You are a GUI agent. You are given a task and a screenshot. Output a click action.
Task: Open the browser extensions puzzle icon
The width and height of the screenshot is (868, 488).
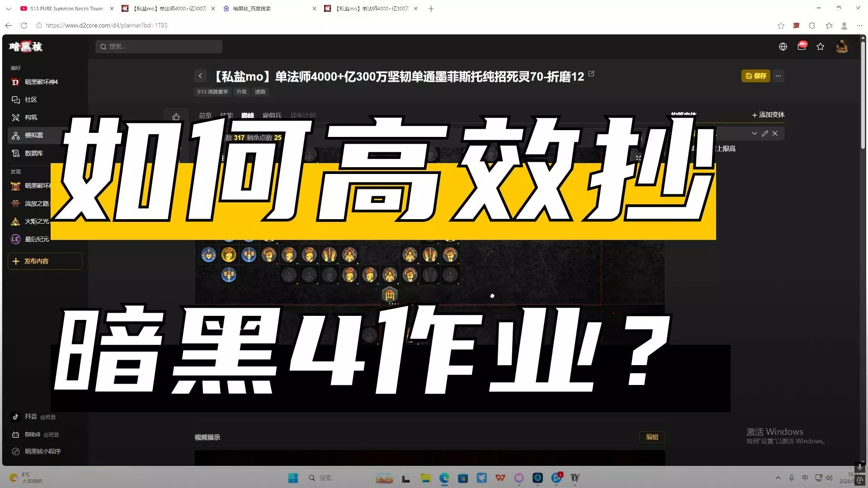point(812,26)
